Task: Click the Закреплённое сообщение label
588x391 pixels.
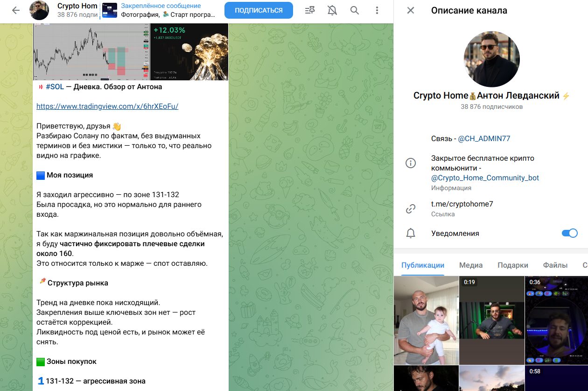Action: (161, 6)
